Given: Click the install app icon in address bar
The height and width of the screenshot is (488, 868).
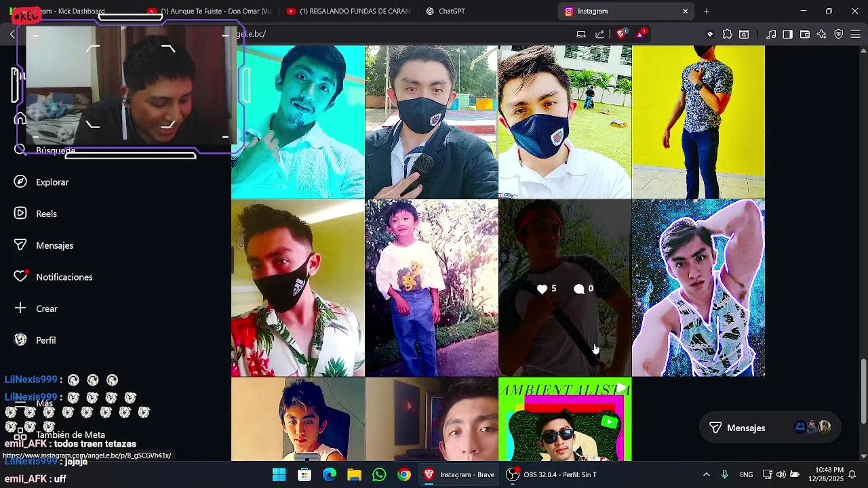Looking at the screenshot, I should tap(581, 34).
